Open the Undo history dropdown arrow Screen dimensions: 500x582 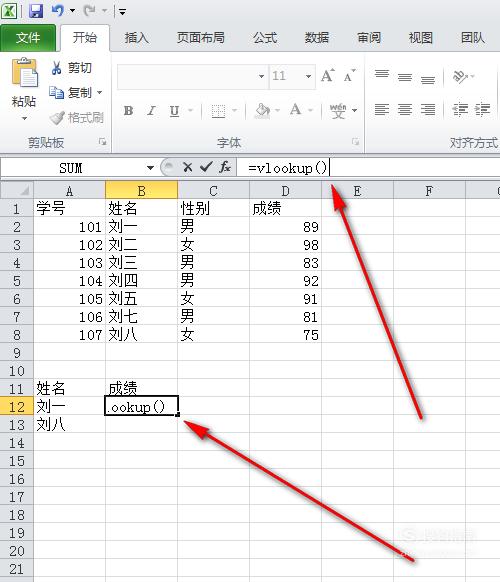(x=72, y=11)
